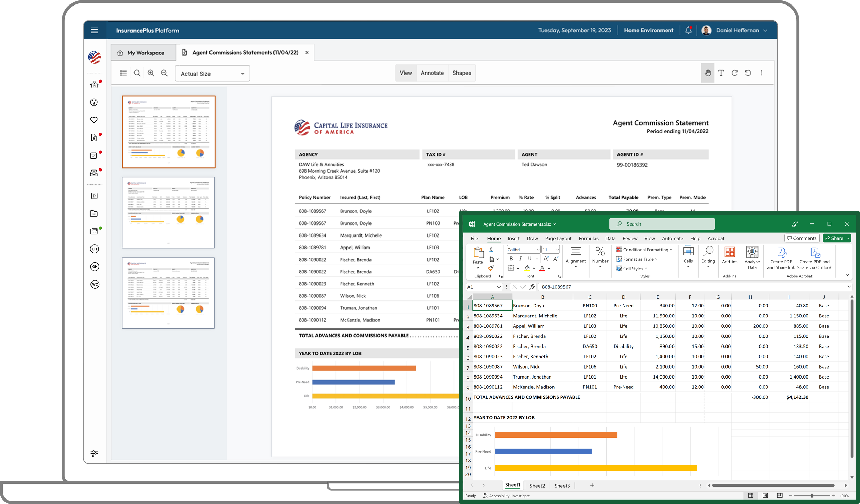Open the notifications bell in the top bar
This screenshot has width=860, height=504.
[x=688, y=30]
